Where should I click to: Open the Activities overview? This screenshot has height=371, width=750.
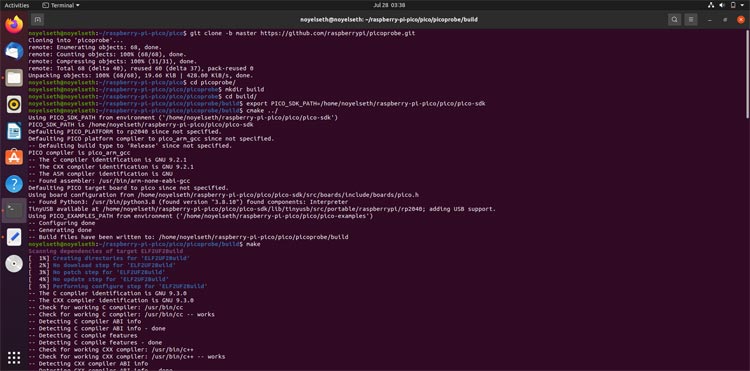(17, 5)
